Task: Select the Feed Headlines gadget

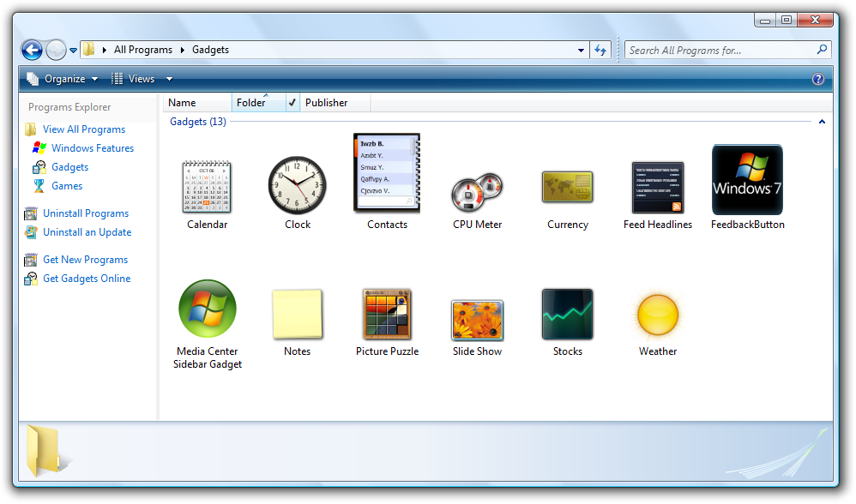Action: [657, 188]
